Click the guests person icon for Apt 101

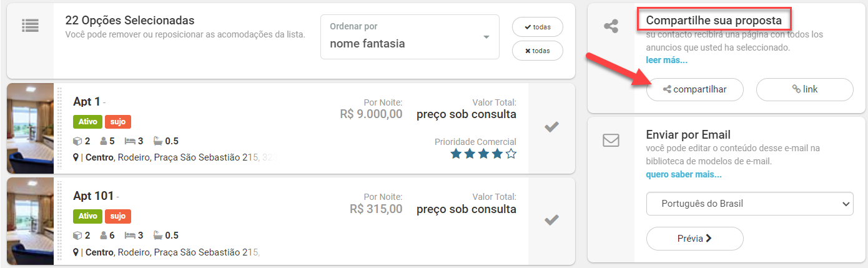[104, 236]
